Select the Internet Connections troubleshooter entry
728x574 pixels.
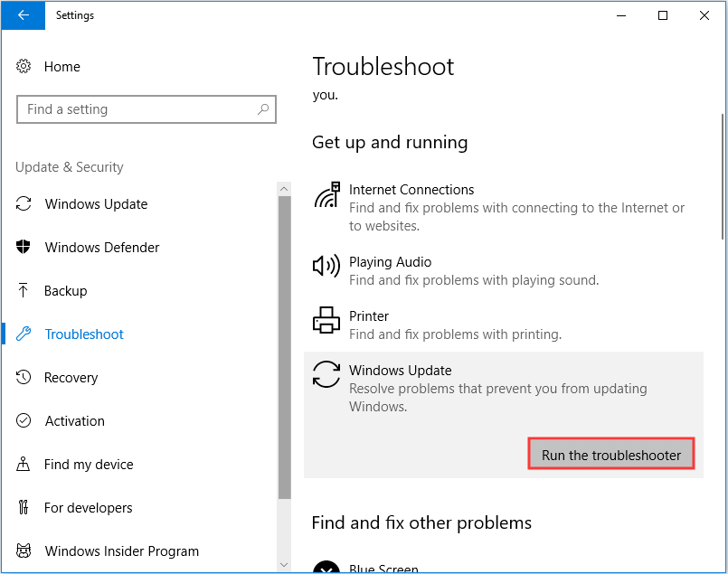(x=411, y=190)
